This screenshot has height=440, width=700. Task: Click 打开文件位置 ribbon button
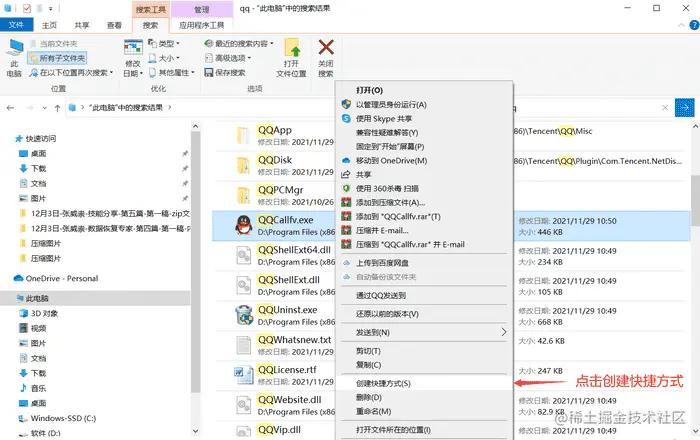tap(291, 58)
